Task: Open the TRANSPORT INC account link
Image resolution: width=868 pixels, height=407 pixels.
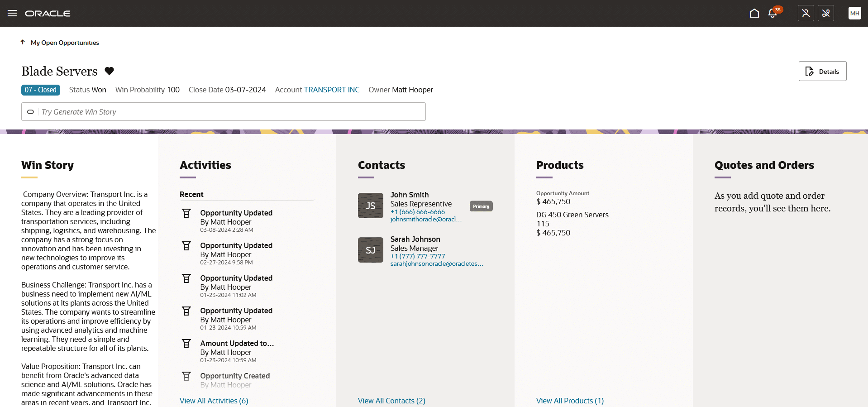Action: point(331,90)
